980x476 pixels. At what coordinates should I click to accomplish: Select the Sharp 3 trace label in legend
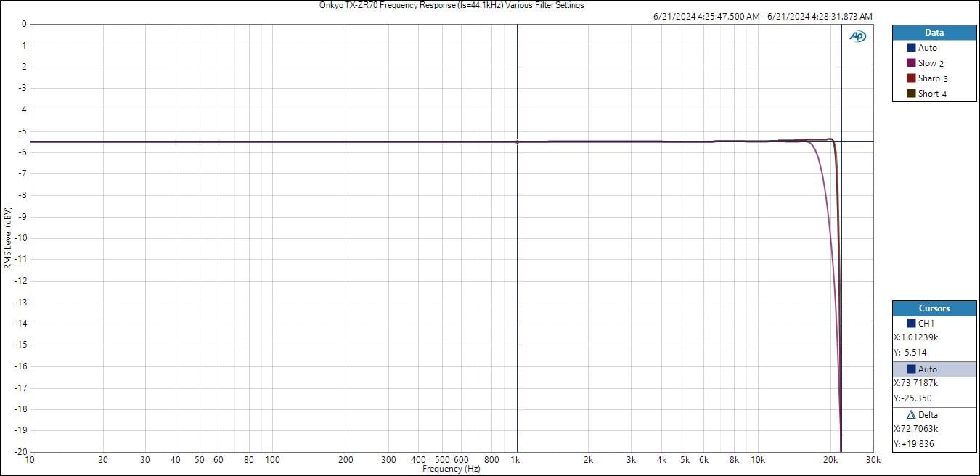932,78
